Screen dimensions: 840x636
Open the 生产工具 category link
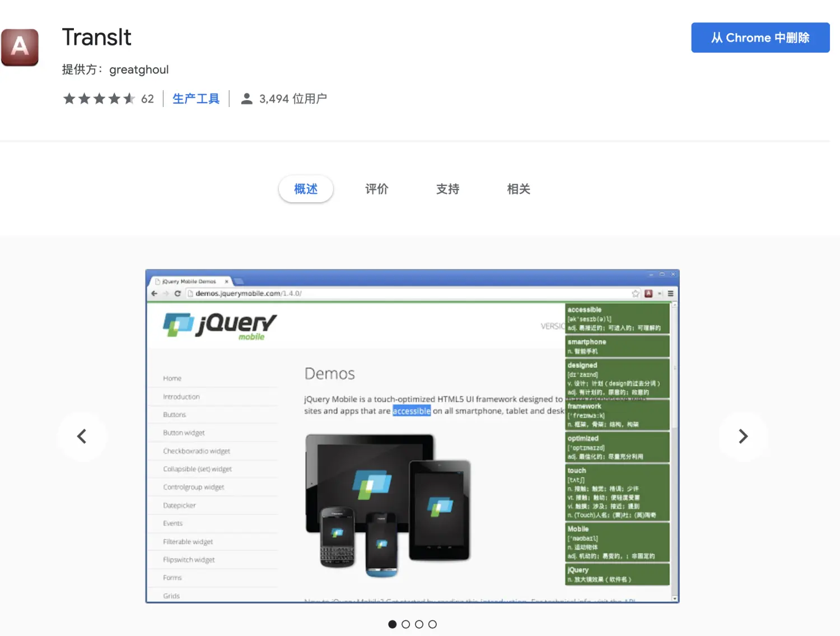pos(196,99)
